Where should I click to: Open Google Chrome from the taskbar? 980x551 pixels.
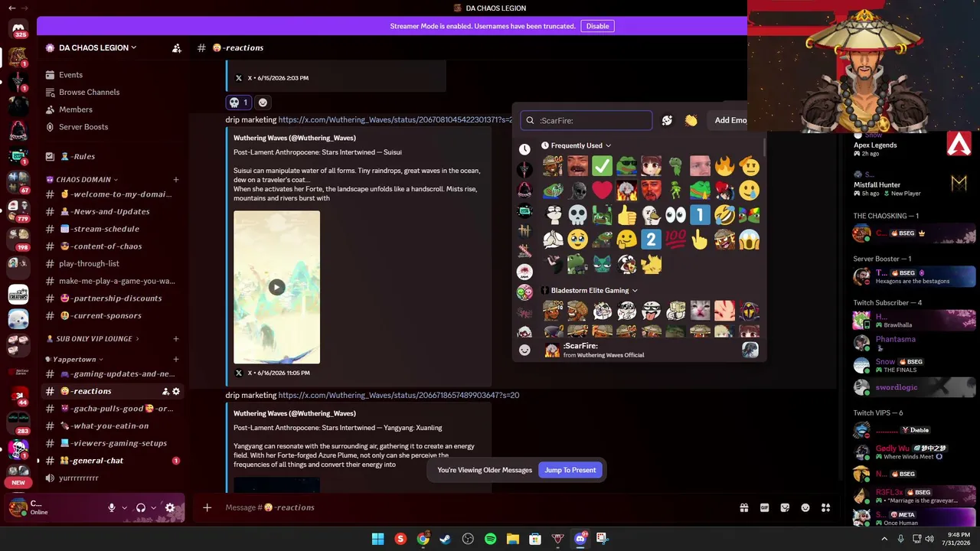(423, 539)
